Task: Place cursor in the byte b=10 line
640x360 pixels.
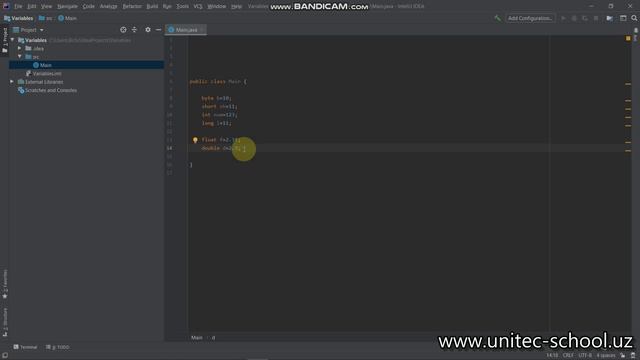Action: pyautogui.click(x=216, y=98)
